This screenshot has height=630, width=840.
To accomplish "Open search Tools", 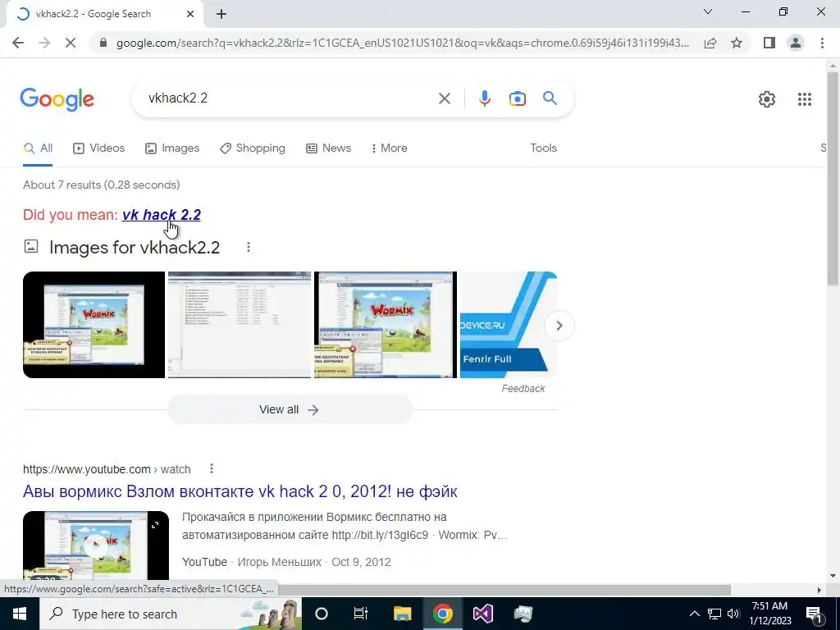I will click(x=543, y=148).
